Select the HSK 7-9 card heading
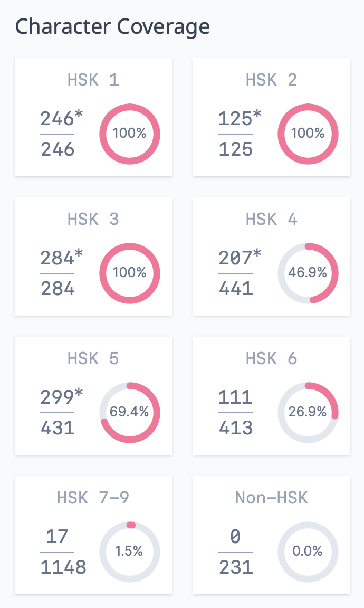The image size is (364, 608). pyautogui.click(x=93, y=498)
